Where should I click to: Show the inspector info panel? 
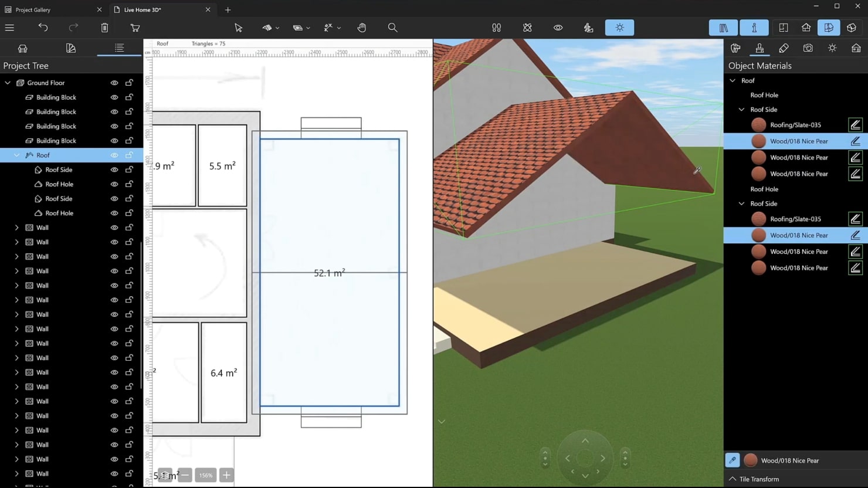[754, 28]
